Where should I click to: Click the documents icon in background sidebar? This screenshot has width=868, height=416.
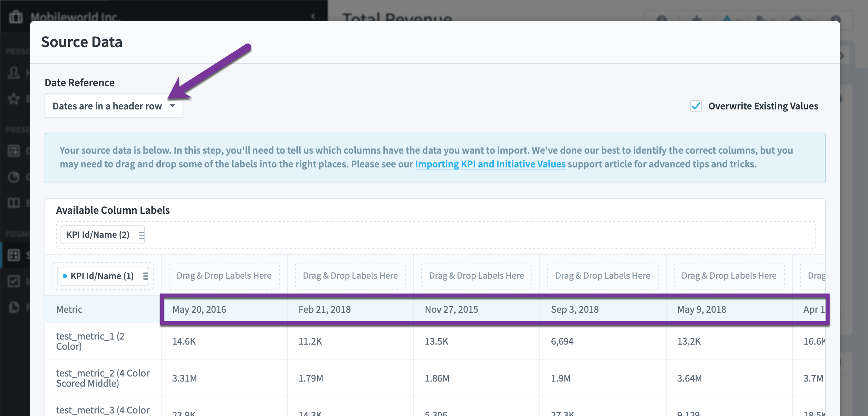[14, 307]
